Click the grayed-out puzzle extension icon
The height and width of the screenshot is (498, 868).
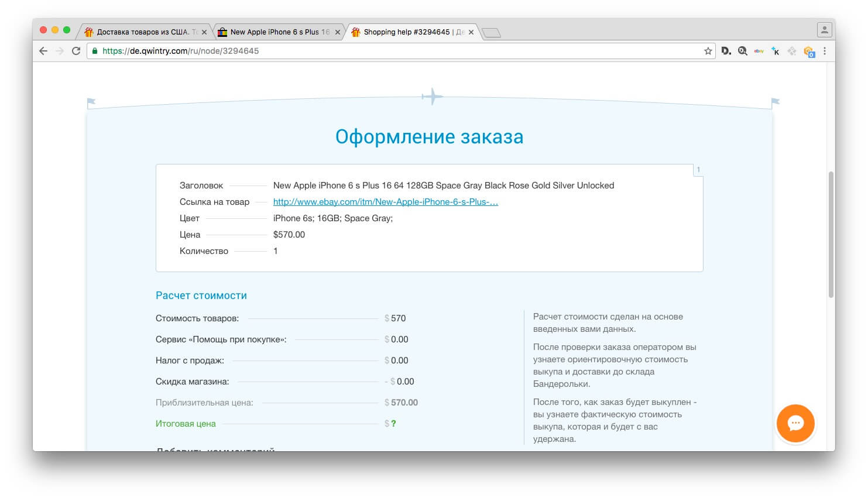pos(791,51)
